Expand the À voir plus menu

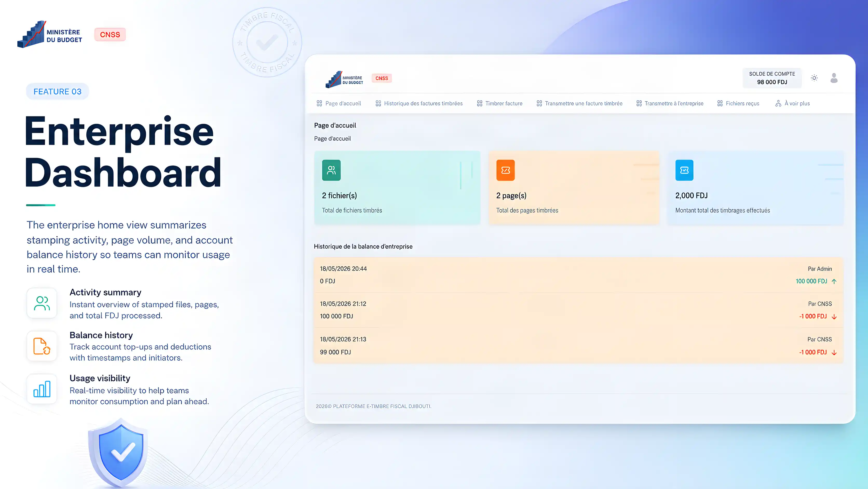point(792,103)
